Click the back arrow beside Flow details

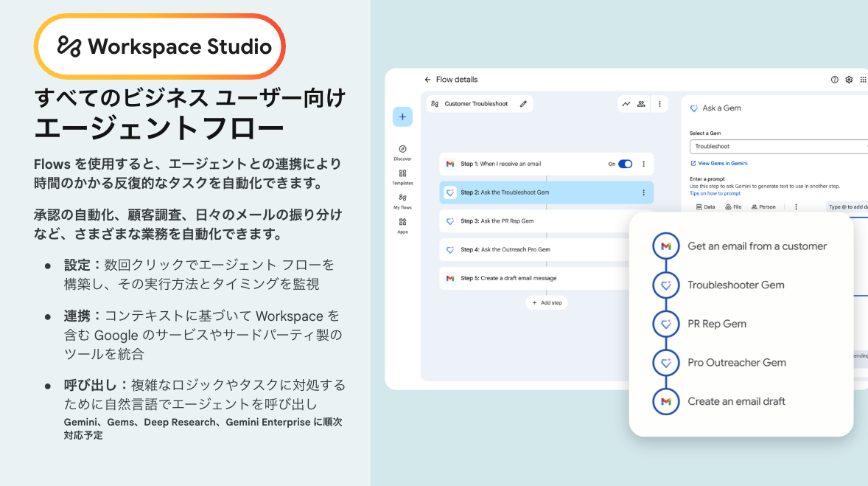tap(427, 80)
